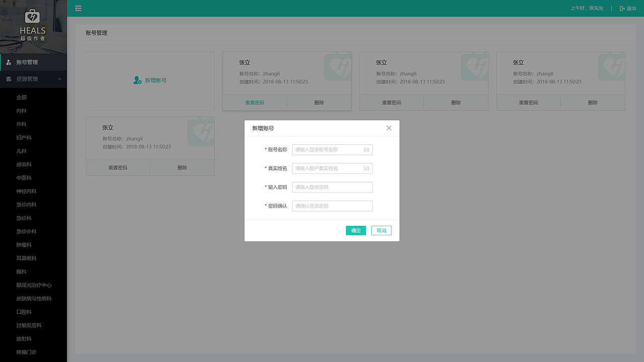This screenshot has width=644, height=362.
Task: Close the 新增账号 dialog with X
Action: click(x=389, y=128)
